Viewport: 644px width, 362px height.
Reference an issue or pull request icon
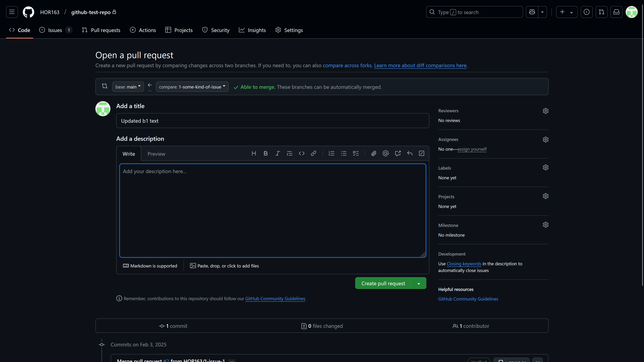(x=398, y=153)
